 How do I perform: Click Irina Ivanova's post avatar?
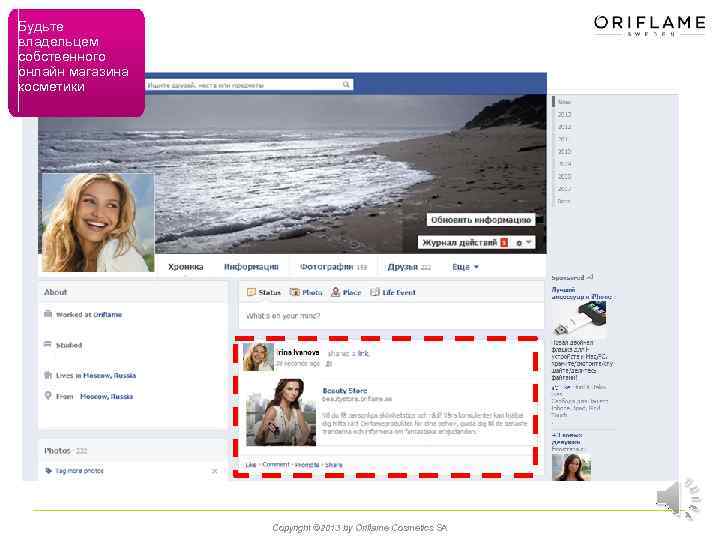259,357
